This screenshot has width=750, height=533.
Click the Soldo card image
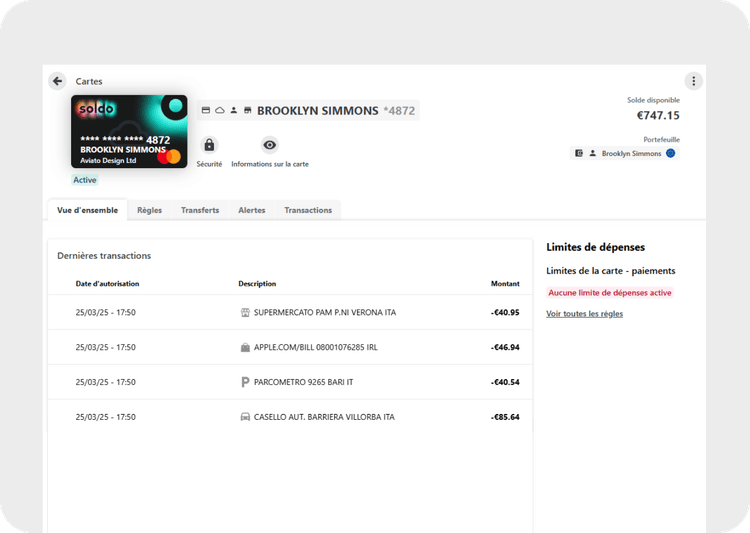129,132
